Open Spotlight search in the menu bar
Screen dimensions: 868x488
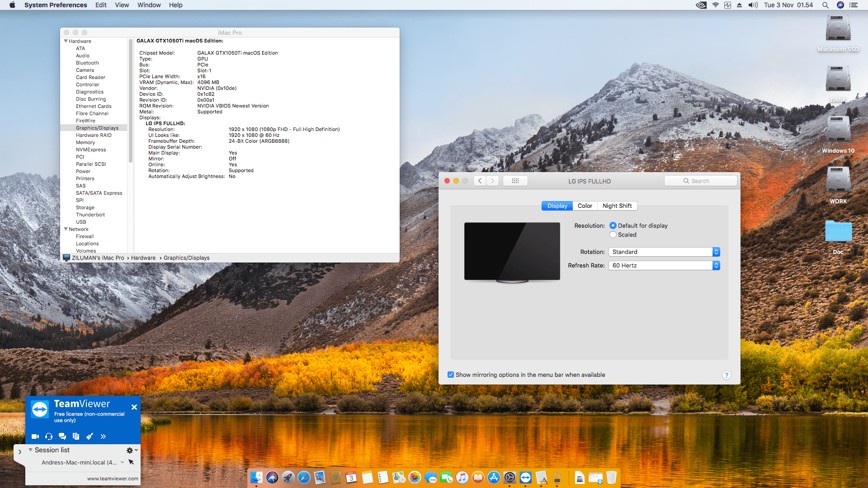[x=825, y=5]
